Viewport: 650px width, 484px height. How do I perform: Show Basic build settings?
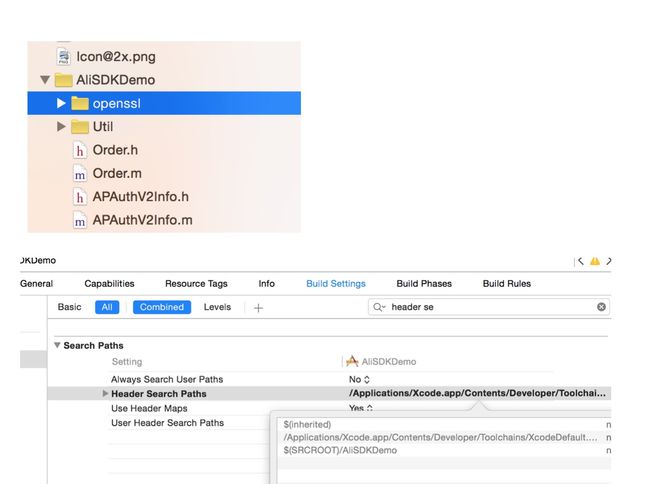pyautogui.click(x=69, y=307)
